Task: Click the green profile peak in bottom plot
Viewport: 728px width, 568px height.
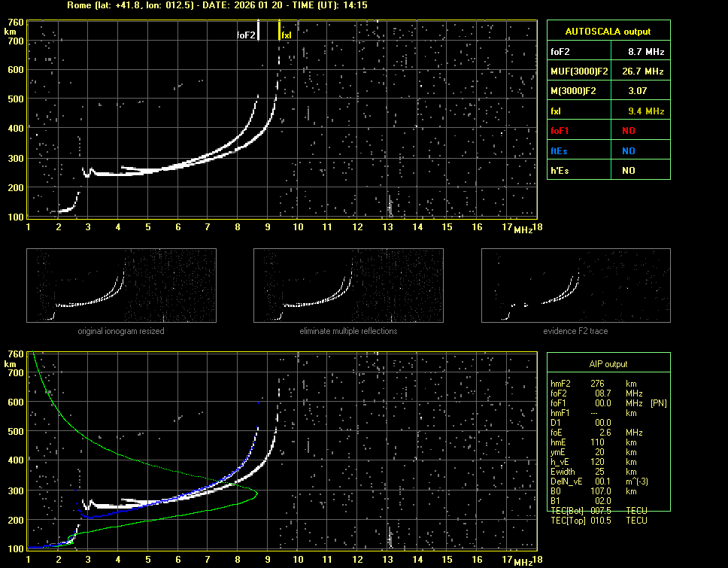Action: [x=256, y=494]
